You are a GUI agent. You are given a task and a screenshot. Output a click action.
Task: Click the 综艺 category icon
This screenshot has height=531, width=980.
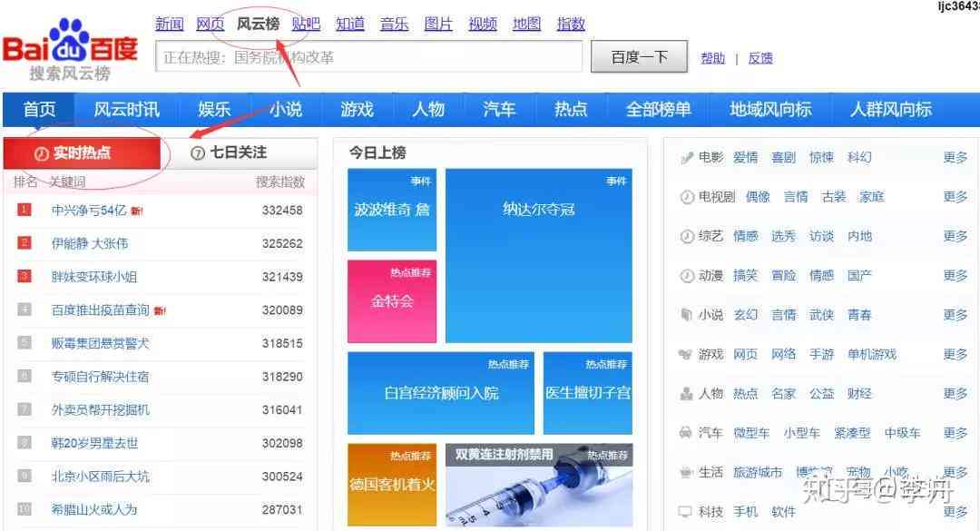687,236
